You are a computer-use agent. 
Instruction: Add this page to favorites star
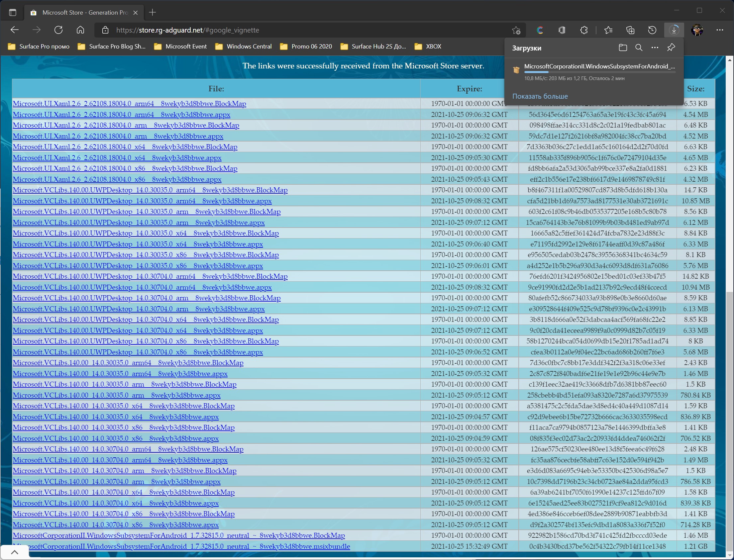pos(516,30)
